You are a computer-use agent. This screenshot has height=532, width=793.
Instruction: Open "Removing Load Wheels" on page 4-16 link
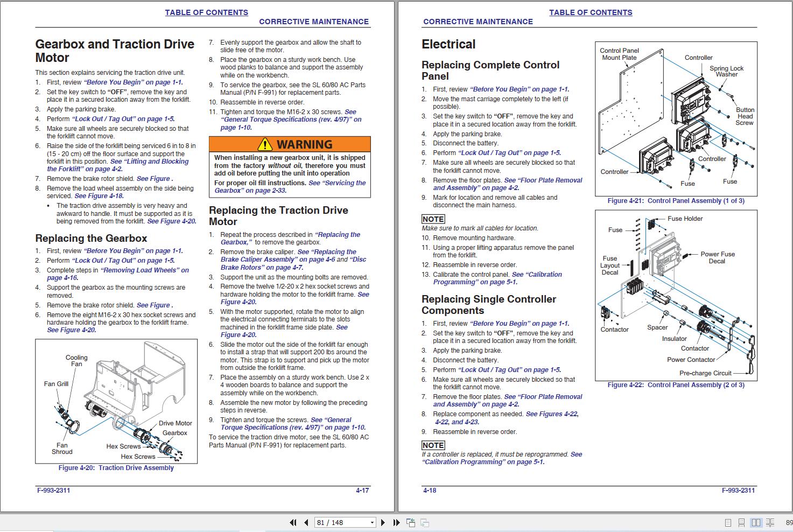pyautogui.click(x=118, y=274)
